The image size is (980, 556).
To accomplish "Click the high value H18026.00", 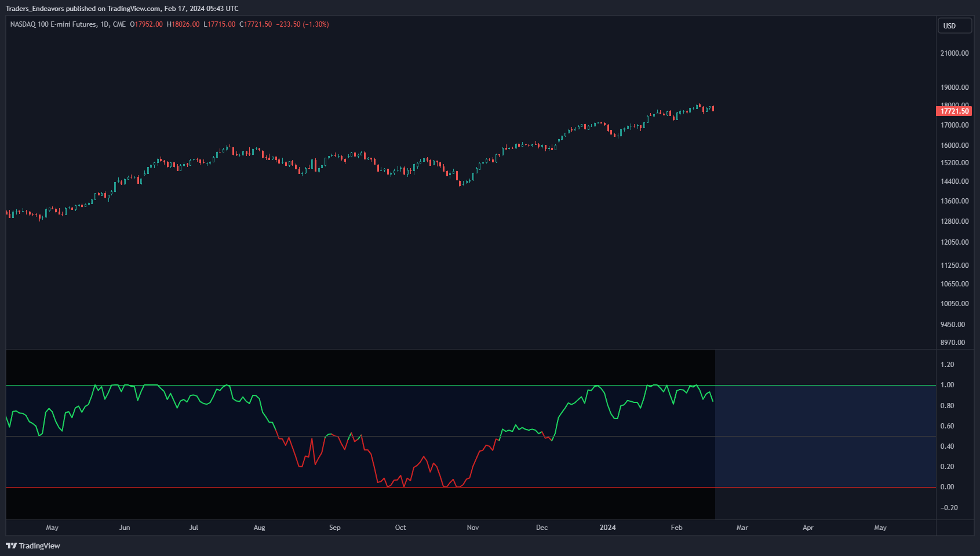I will pos(183,24).
